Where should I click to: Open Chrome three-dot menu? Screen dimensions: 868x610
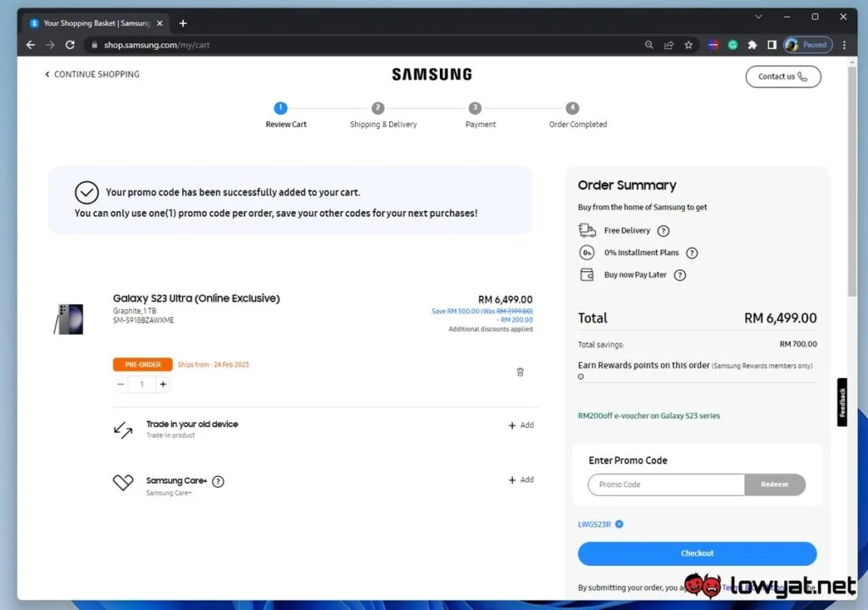(x=844, y=45)
